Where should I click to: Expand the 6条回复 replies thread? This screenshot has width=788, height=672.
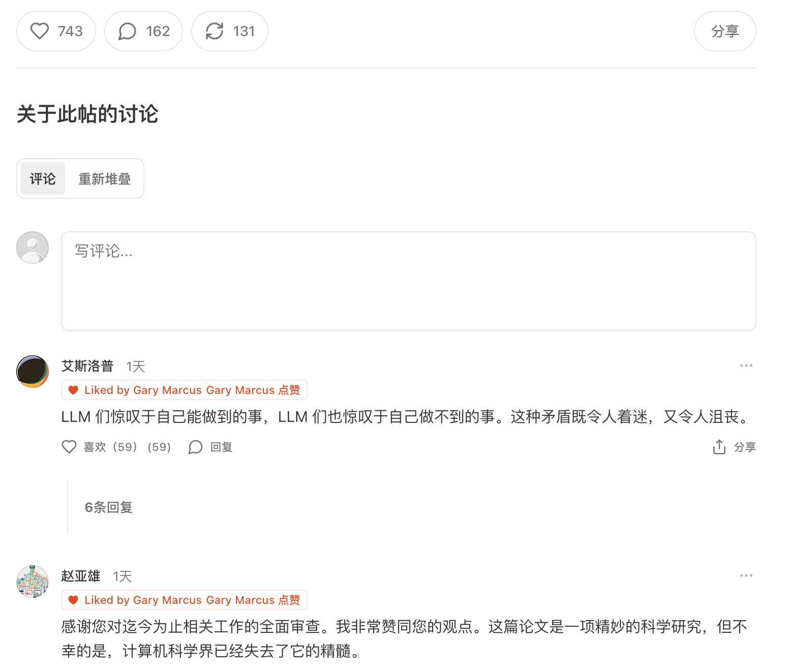[x=107, y=507]
